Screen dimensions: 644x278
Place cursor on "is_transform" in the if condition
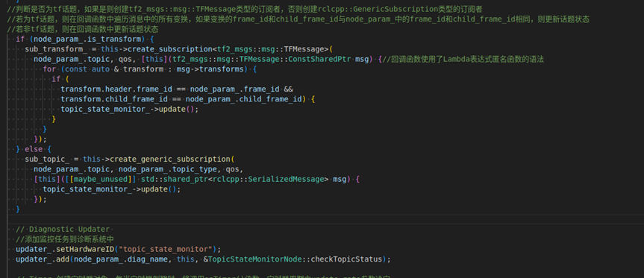[x=115, y=40]
